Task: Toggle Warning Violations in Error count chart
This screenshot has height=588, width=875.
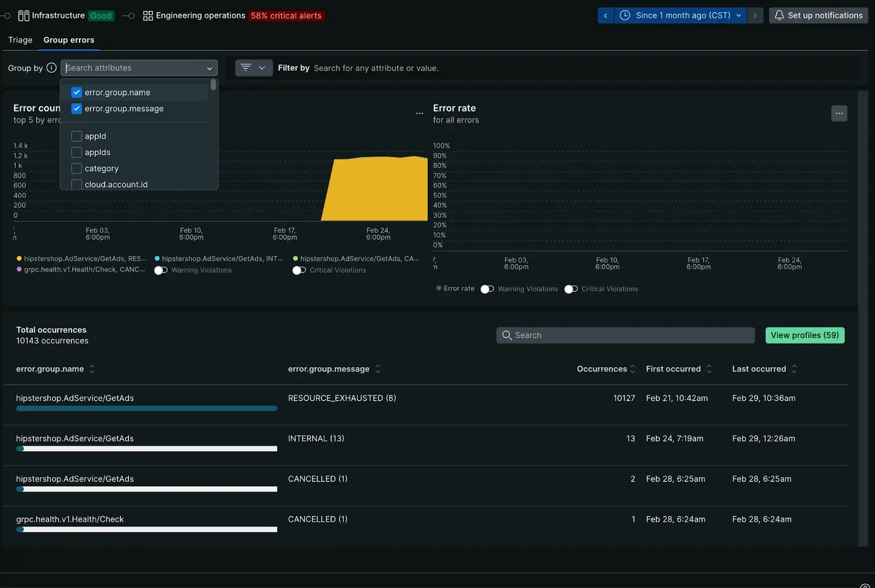Action: tap(161, 270)
